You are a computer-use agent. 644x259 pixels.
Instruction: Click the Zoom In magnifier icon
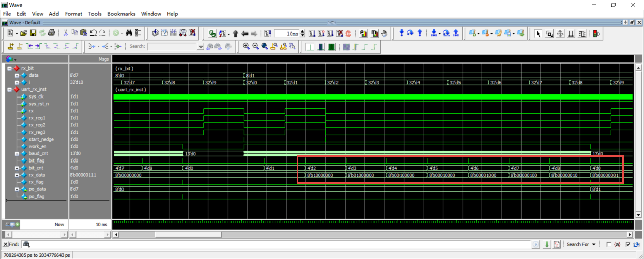tap(246, 47)
